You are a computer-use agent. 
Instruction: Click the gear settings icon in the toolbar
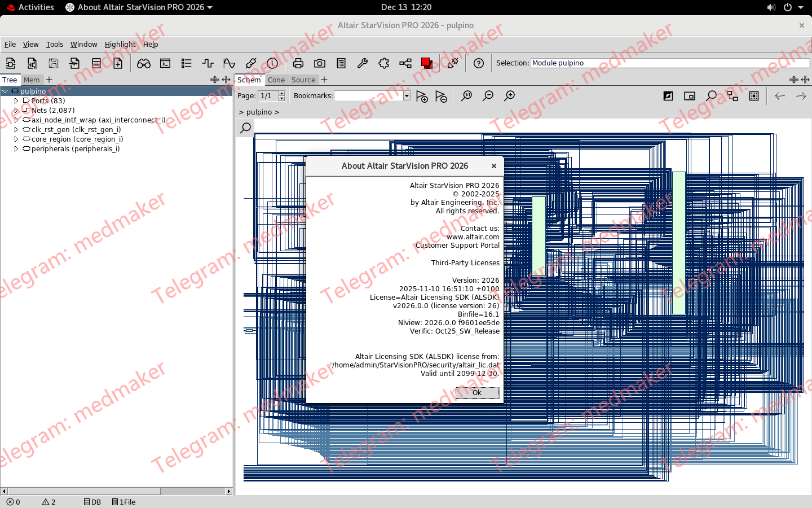tap(384, 63)
